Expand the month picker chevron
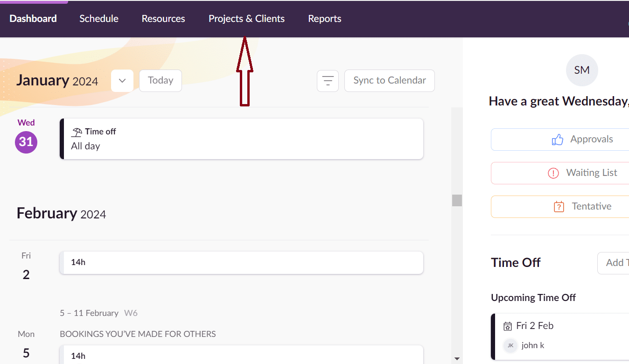The image size is (629, 364). click(122, 81)
